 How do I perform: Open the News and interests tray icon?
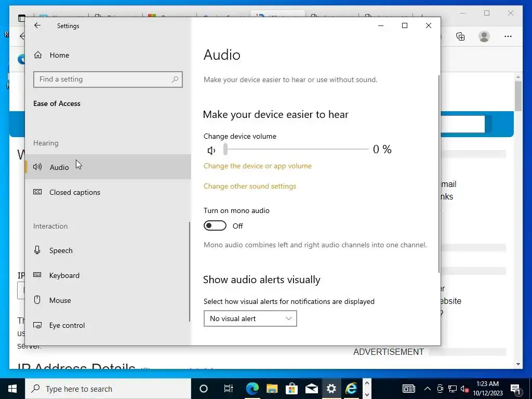tap(409, 389)
